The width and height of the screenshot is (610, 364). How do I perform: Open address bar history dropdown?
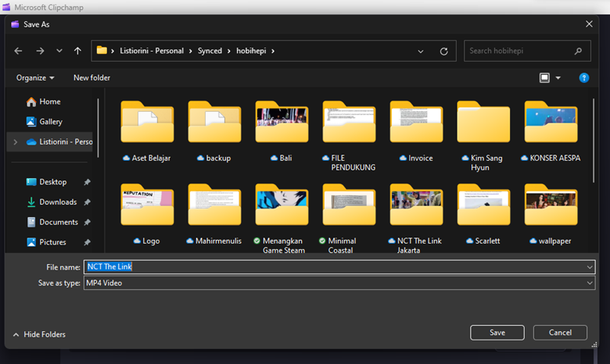point(421,51)
